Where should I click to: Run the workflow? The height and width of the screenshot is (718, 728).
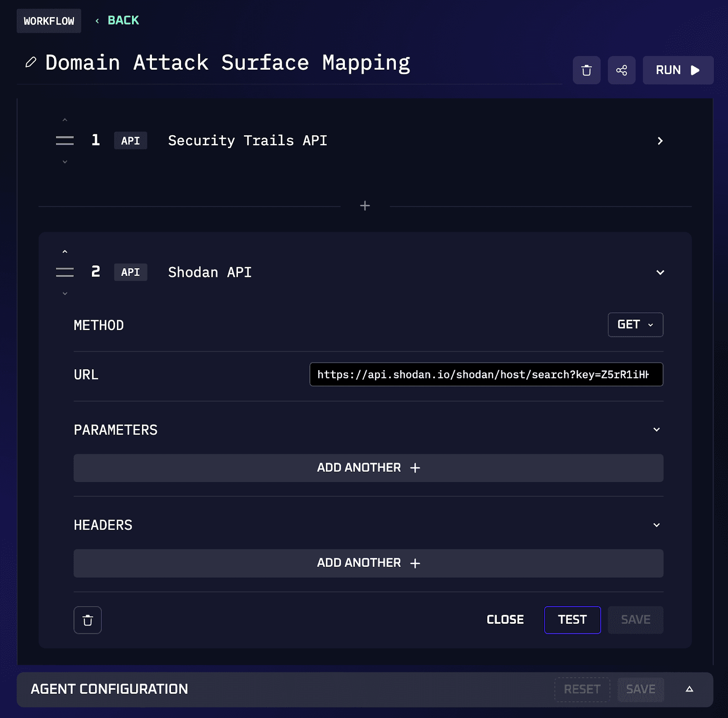pos(678,70)
